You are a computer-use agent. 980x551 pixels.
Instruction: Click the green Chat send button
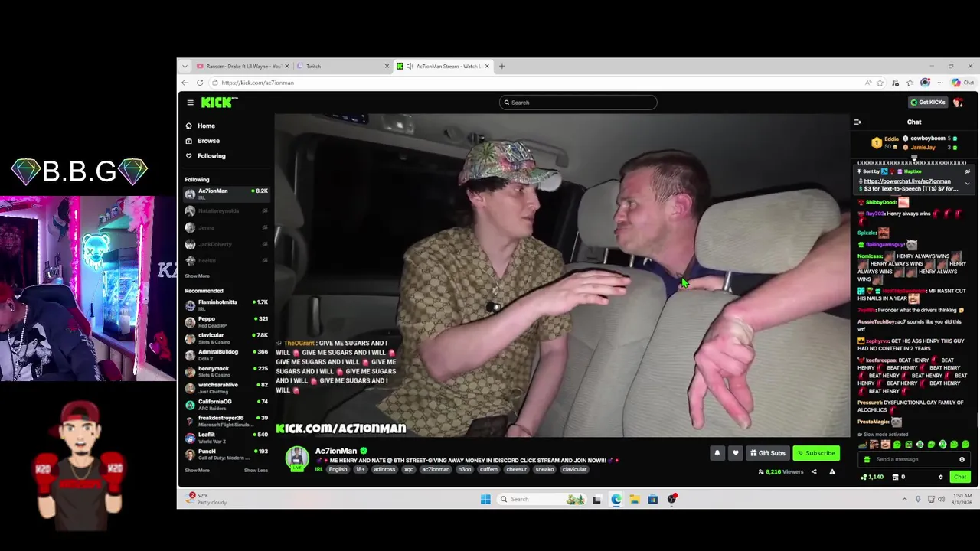tap(960, 478)
